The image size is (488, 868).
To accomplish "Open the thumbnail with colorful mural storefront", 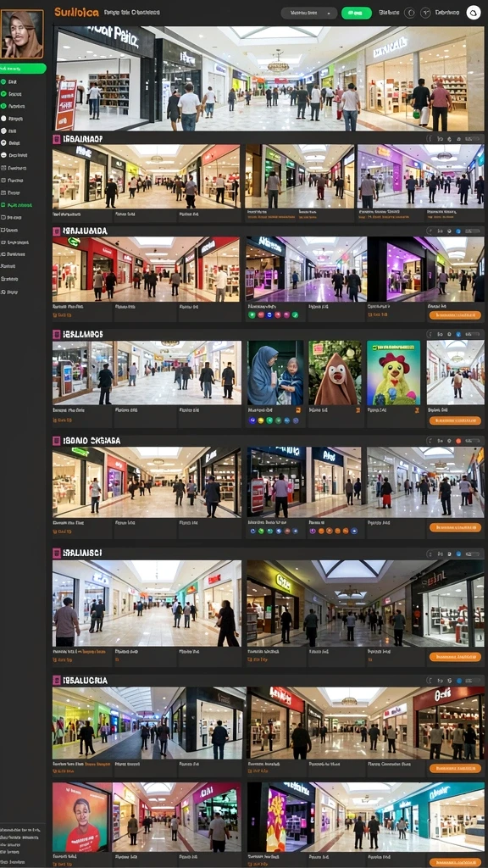I will pos(281,817).
